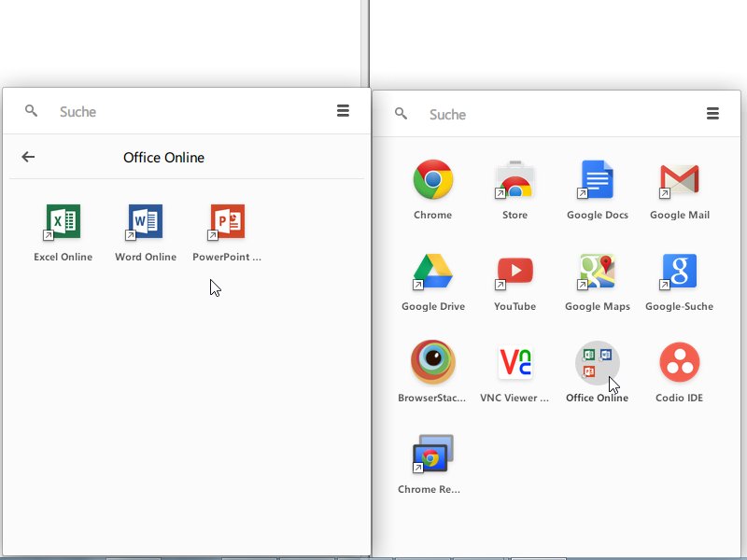Viewport: 747px width, 560px height.
Task: Open PowerPoint Online app icon
Action: click(228, 222)
